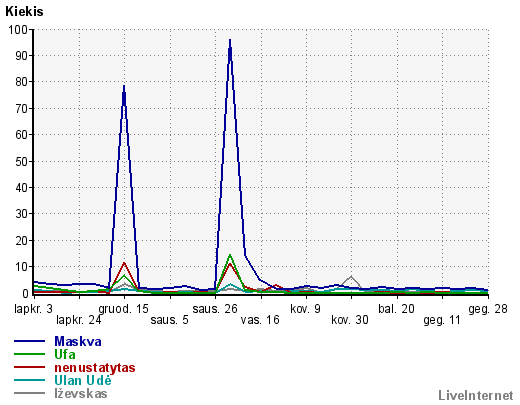The width and height of the screenshot is (520, 405).
Task: Select the nenustatytas legend entry
Action: tap(95, 367)
